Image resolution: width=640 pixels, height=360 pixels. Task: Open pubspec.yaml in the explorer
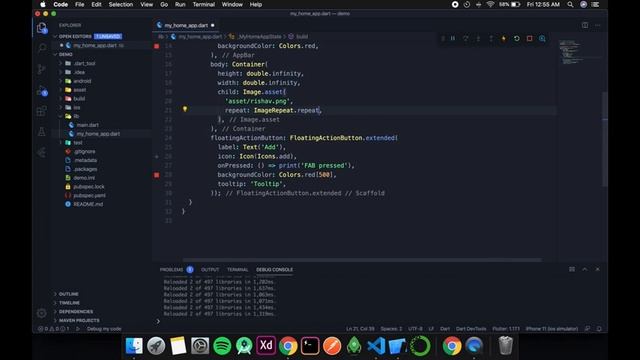click(x=89, y=195)
